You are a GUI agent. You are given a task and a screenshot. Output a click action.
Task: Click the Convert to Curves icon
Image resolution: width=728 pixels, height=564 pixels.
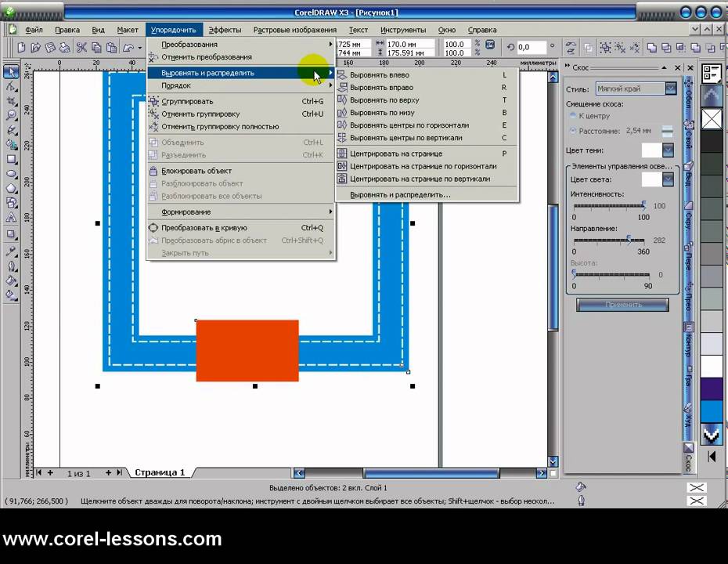153,228
